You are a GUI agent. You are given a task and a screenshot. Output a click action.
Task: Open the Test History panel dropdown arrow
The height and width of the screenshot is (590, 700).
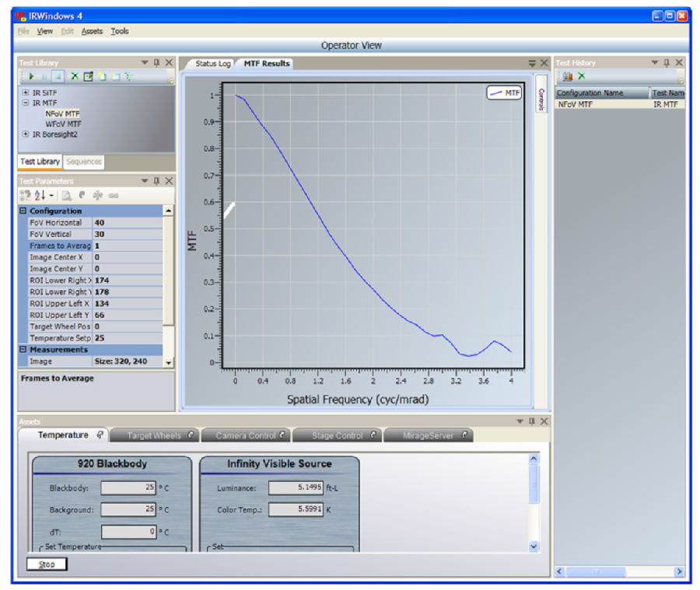click(x=654, y=62)
